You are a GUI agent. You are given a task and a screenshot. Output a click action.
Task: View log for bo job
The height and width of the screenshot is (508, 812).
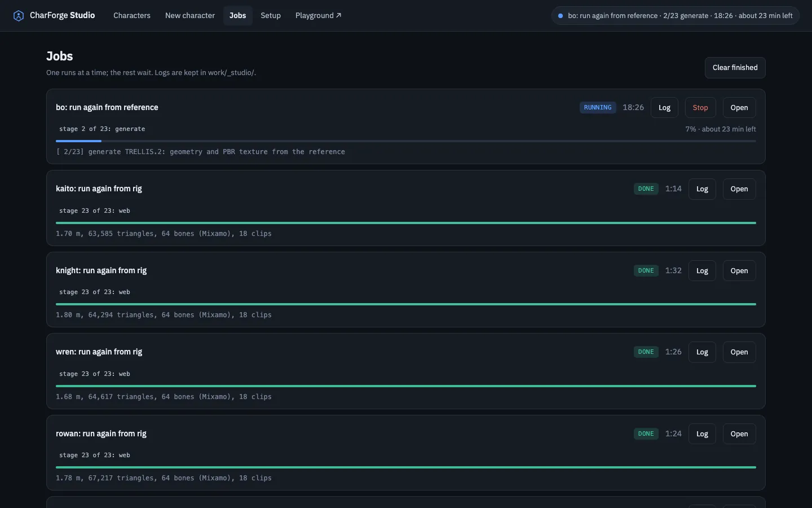tap(664, 108)
